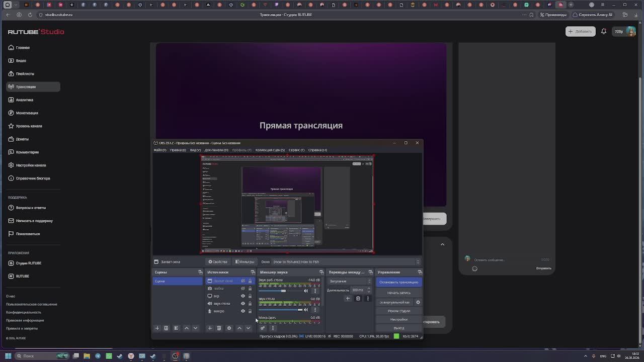Toggle the lock on вебка source

click(250, 289)
